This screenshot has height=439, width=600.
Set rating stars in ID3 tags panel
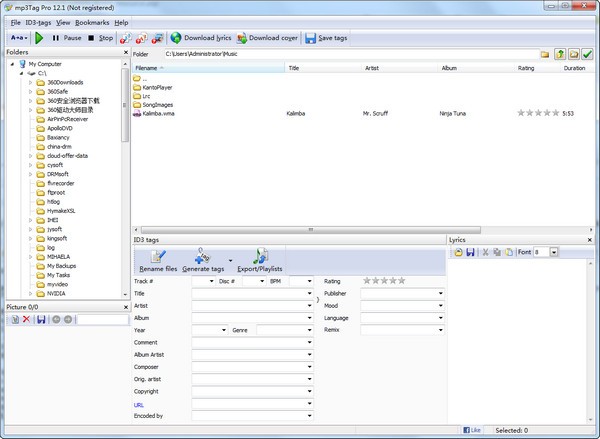(x=384, y=281)
